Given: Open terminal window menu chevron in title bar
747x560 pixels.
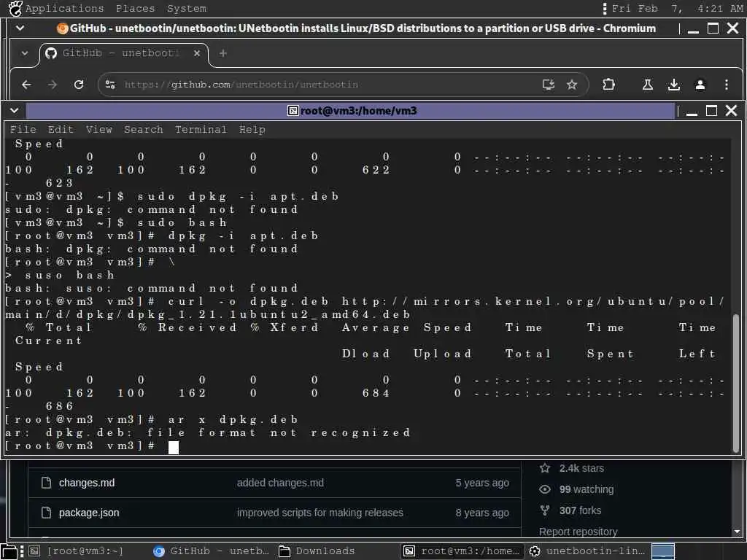Looking at the screenshot, I should [x=15, y=111].
